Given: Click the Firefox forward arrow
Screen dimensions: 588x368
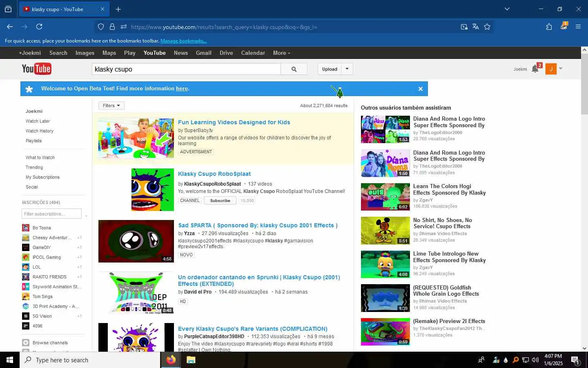Looking at the screenshot, I should tap(24, 27).
